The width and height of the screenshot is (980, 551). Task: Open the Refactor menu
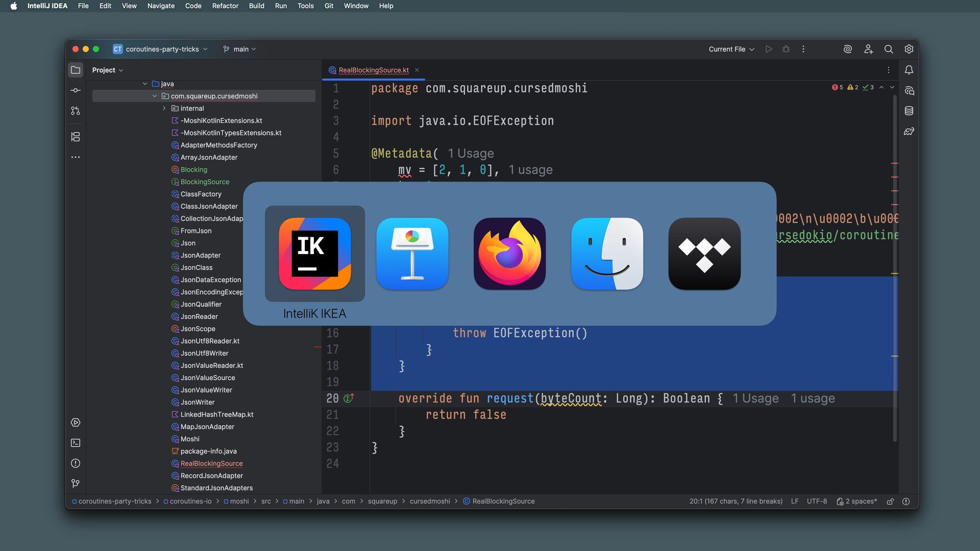point(225,6)
